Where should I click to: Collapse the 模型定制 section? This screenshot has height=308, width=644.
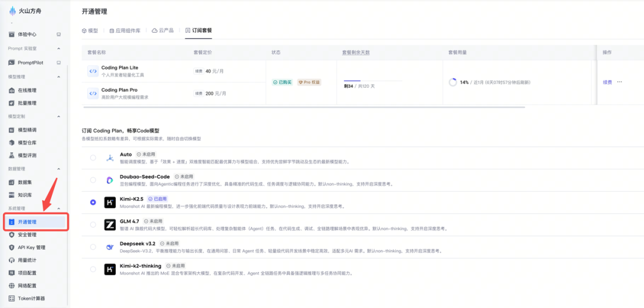(58, 116)
